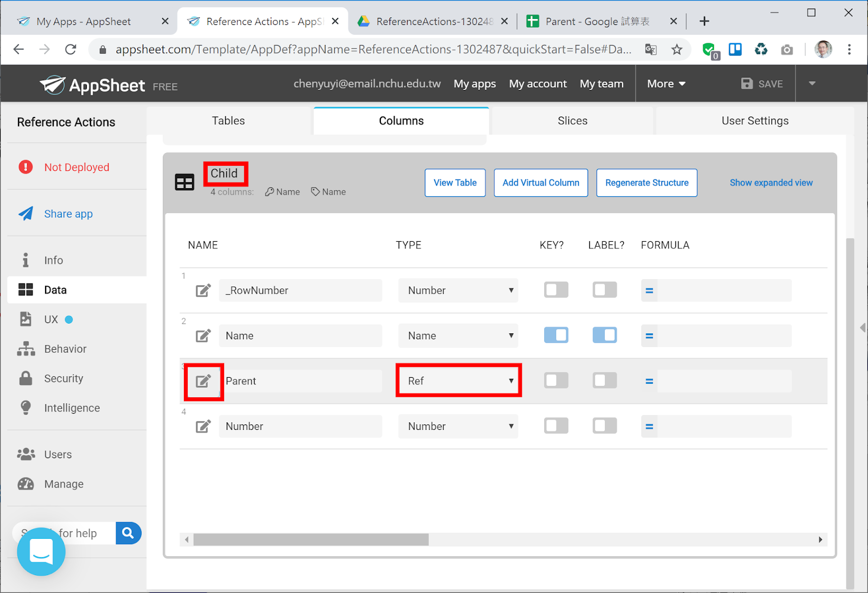Image resolution: width=868 pixels, height=593 pixels.
Task: Select the Columns tab
Action: (401, 121)
